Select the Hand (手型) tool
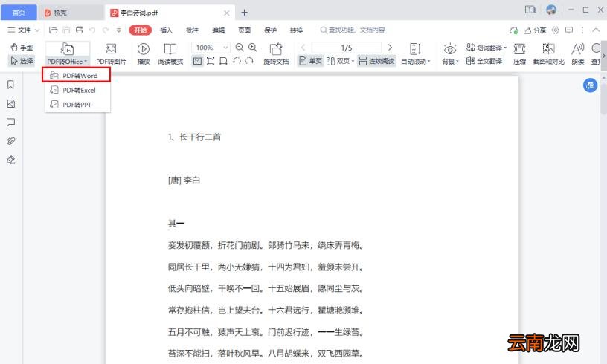Viewport: 607px width, 364px height. 22,47
